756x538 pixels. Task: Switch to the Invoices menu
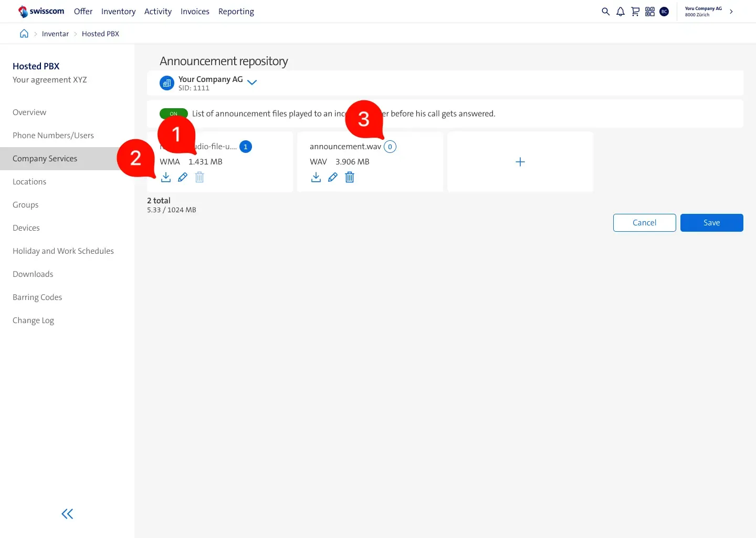(x=195, y=11)
